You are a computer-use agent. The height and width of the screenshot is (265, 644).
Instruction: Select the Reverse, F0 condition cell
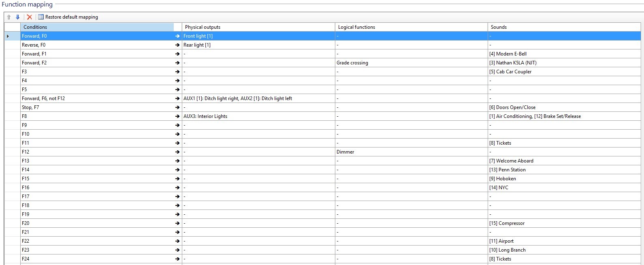pos(97,45)
